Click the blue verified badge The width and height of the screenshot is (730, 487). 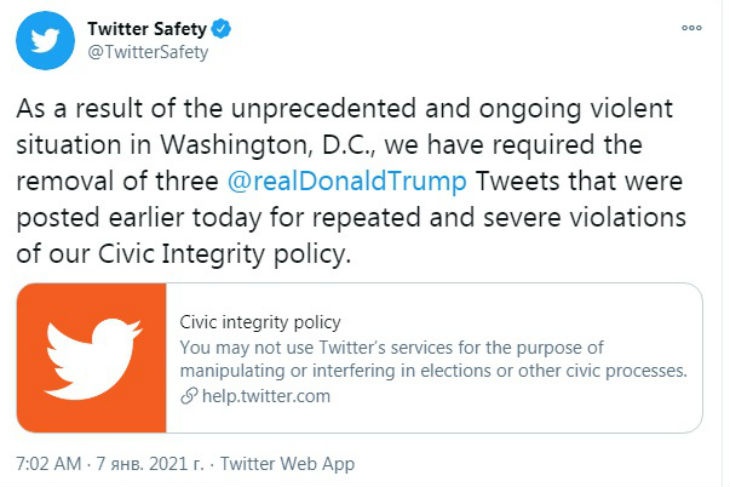pos(222,30)
